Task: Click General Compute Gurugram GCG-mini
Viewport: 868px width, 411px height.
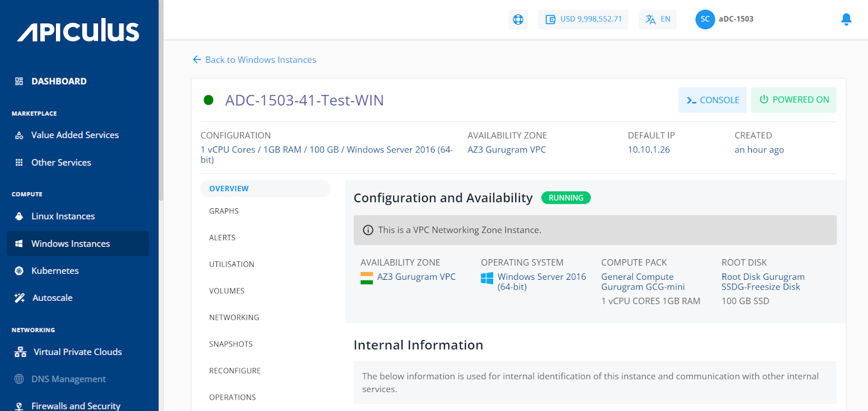Action: [643, 281]
